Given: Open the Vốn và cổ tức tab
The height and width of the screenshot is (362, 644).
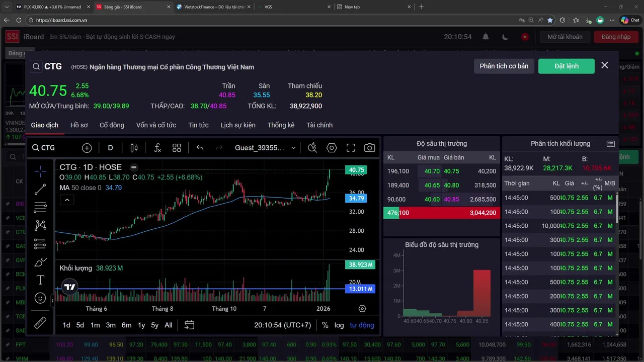Looking at the screenshot, I should click(156, 125).
